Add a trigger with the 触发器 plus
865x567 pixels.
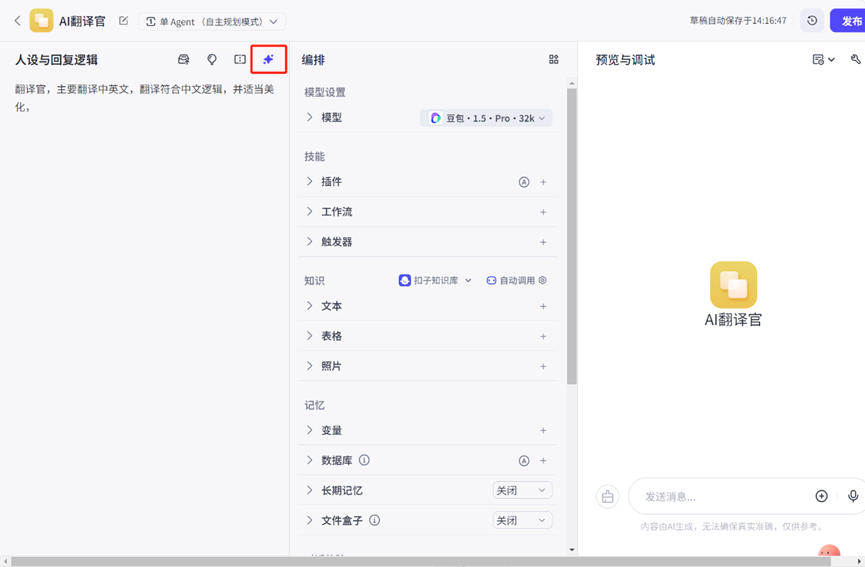[543, 242]
